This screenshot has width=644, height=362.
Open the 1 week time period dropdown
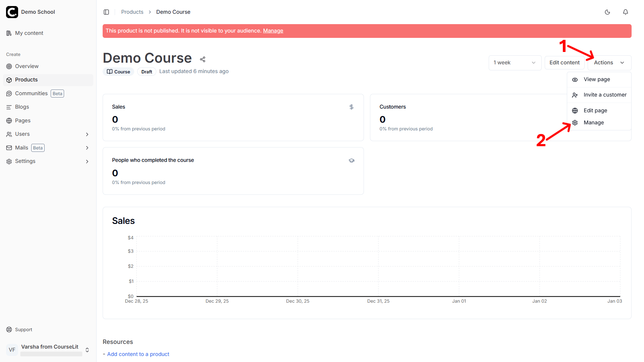click(x=515, y=63)
